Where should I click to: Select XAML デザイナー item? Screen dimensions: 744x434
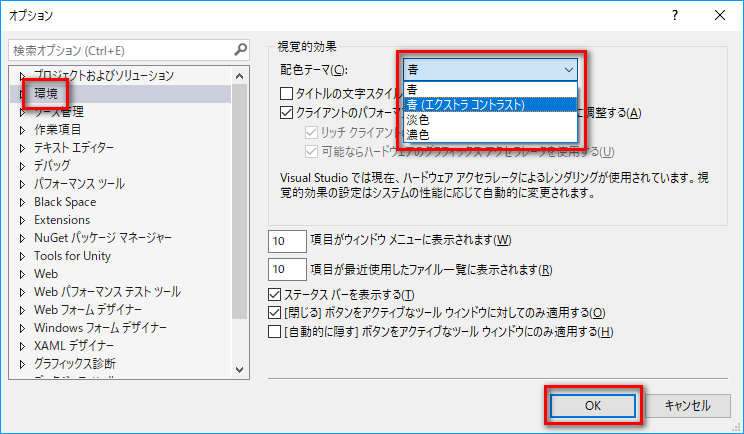click(x=74, y=346)
